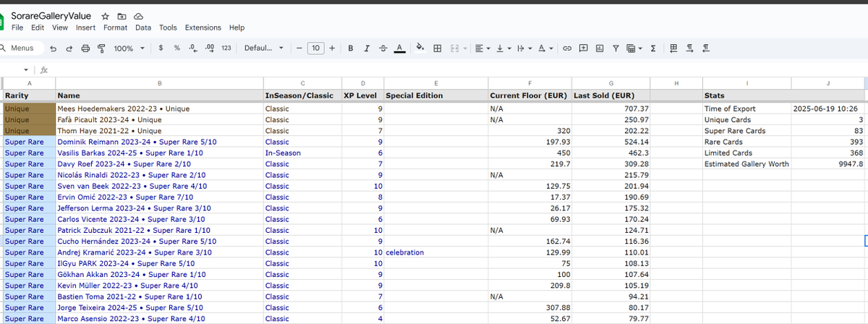Add a comment with the comment icon
Viewport: 868px width, 324px height.
(583, 48)
